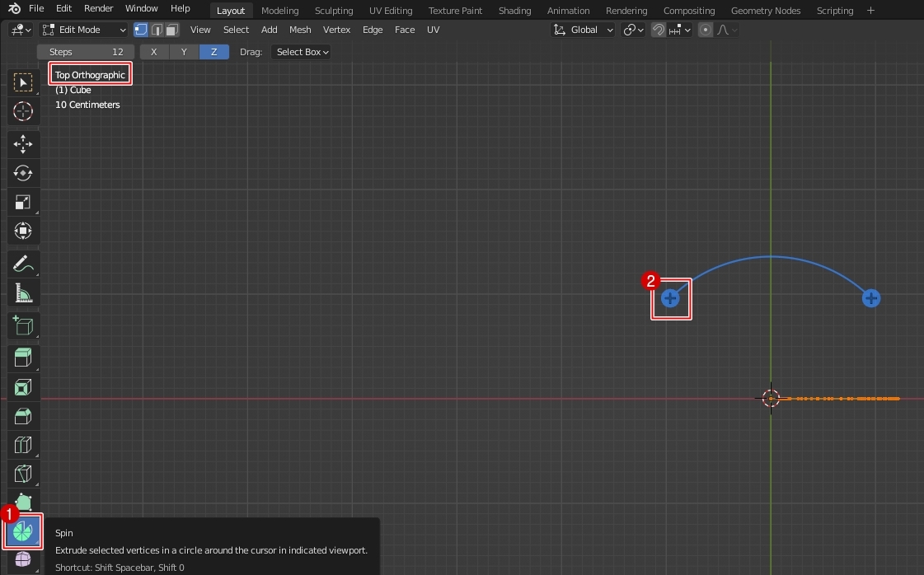This screenshot has width=924, height=575.
Task: Click the Blender logo menu
Action: (x=14, y=8)
